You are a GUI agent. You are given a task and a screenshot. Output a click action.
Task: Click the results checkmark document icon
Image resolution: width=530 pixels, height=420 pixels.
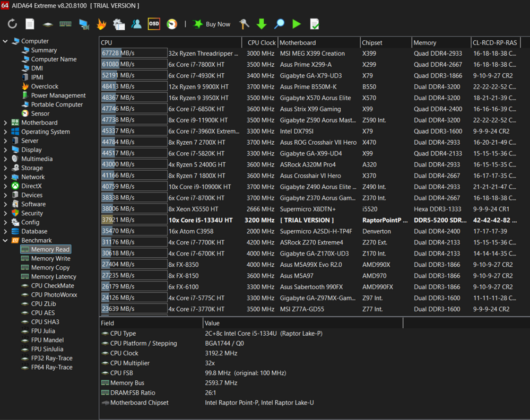click(314, 24)
